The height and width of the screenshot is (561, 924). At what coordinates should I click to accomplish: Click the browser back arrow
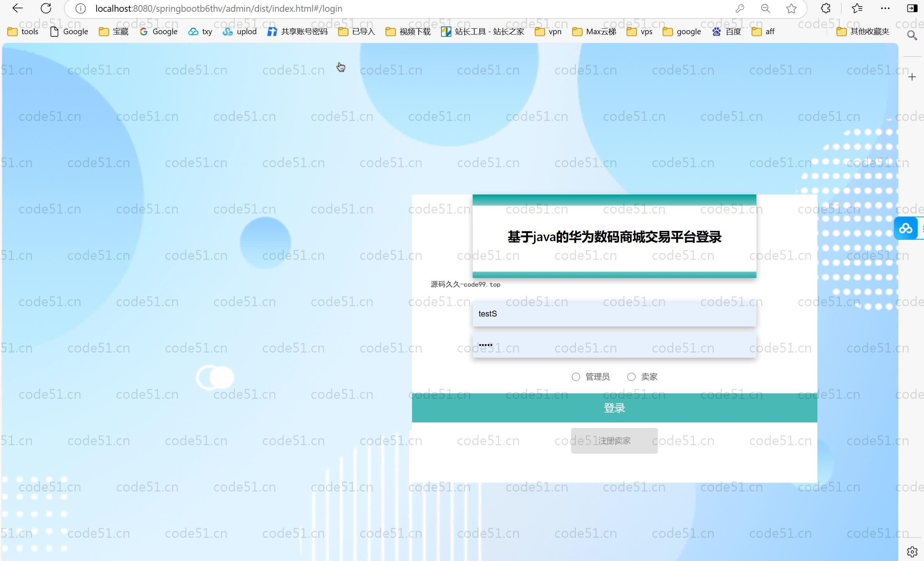(18, 8)
